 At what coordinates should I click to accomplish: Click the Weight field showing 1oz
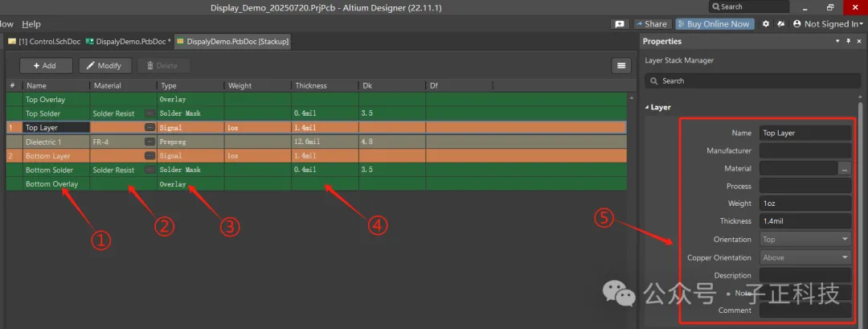(x=805, y=204)
